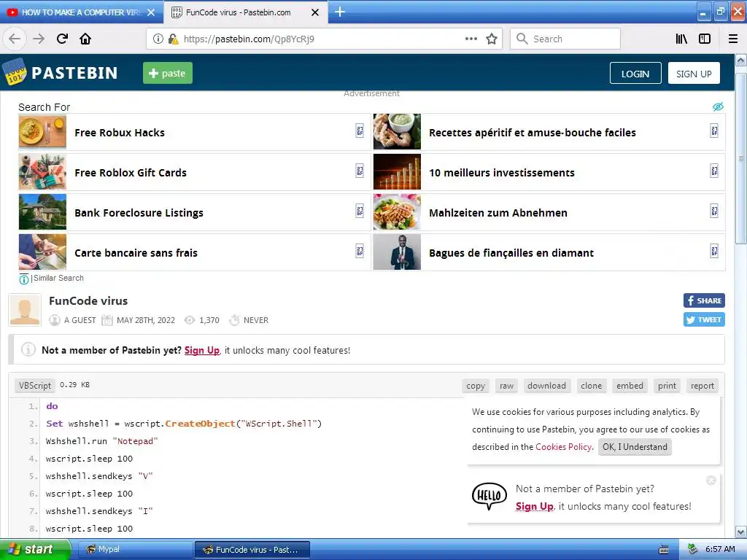Download the paste file
The width and height of the screenshot is (747, 560).
pos(546,386)
